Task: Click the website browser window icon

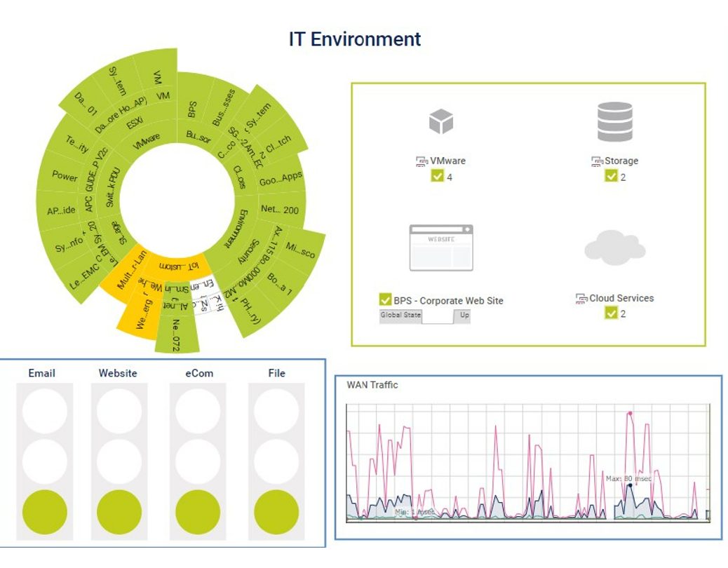Action: click(x=441, y=248)
